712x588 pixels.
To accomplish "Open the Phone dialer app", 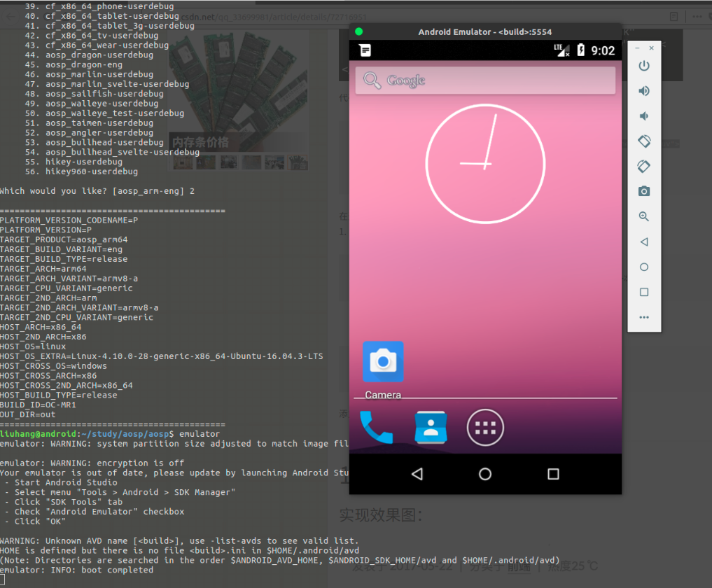I will (x=376, y=428).
